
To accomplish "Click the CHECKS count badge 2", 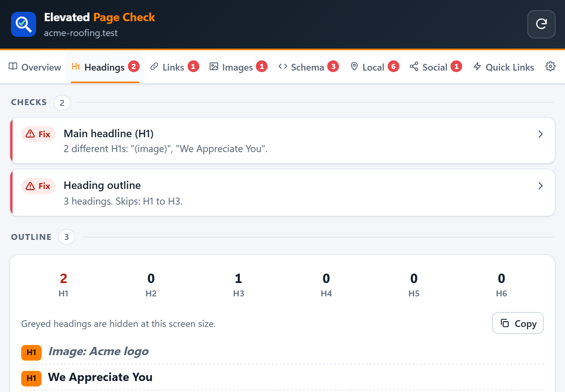I will click(62, 103).
